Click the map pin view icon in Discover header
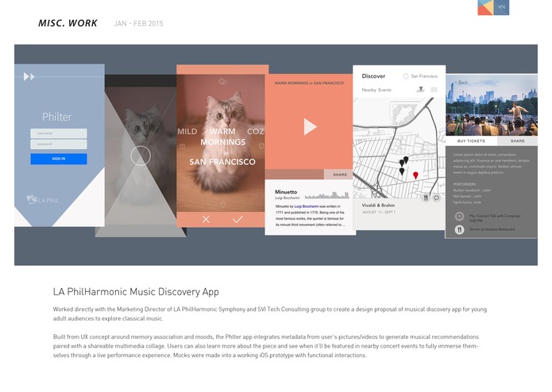 pyautogui.click(x=420, y=90)
